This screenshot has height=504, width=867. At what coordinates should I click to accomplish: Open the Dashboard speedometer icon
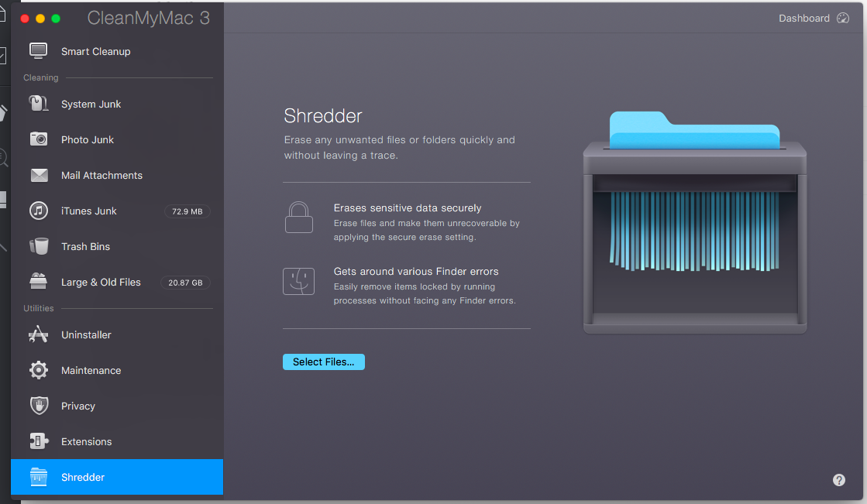(842, 18)
